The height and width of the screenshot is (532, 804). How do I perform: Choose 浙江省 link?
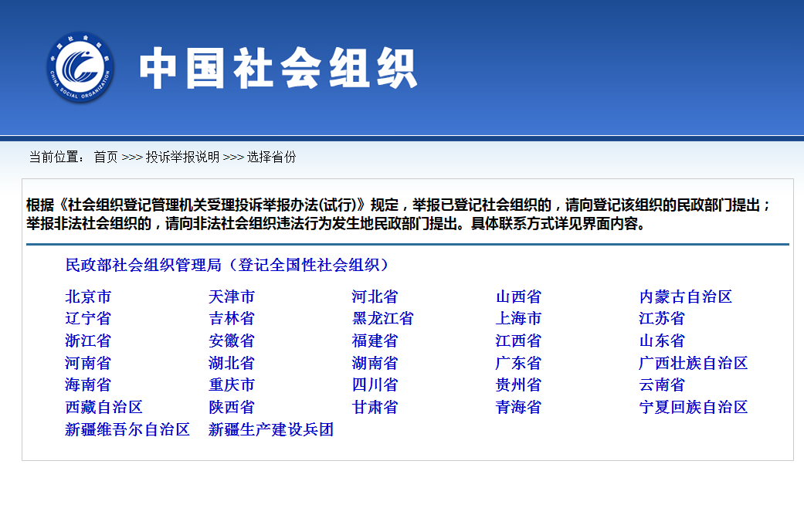tap(88, 341)
